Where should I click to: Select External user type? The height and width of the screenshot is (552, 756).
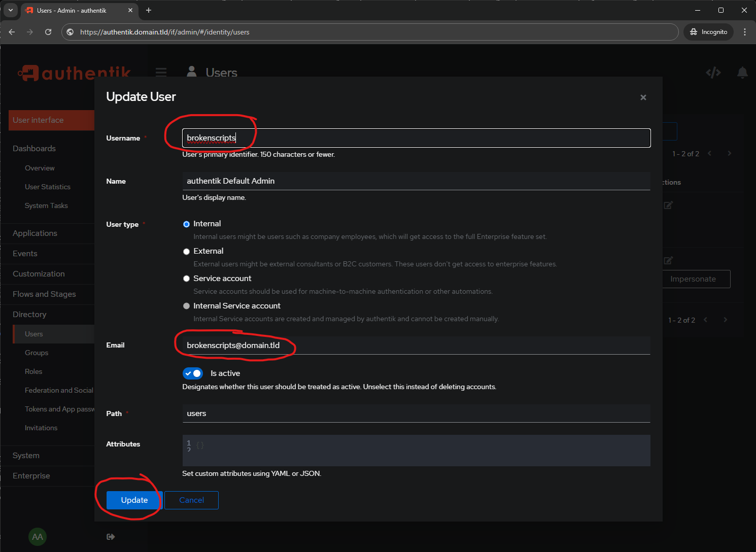(x=186, y=252)
